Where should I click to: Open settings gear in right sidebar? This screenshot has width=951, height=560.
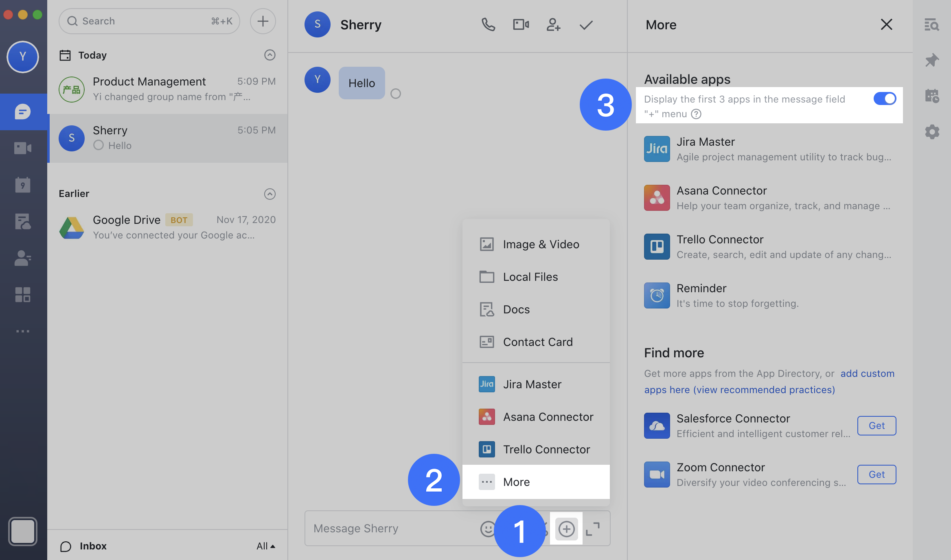[932, 132]
